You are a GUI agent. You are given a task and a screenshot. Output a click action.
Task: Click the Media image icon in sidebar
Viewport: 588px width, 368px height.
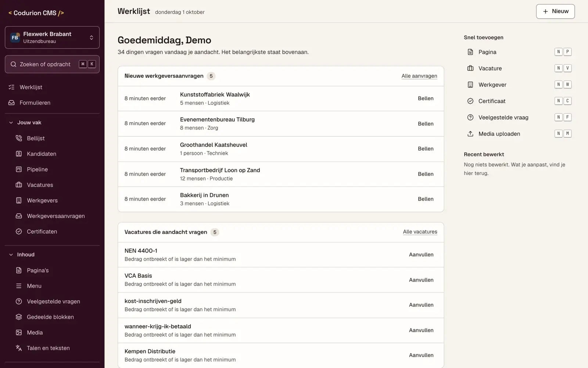point(19,332)
